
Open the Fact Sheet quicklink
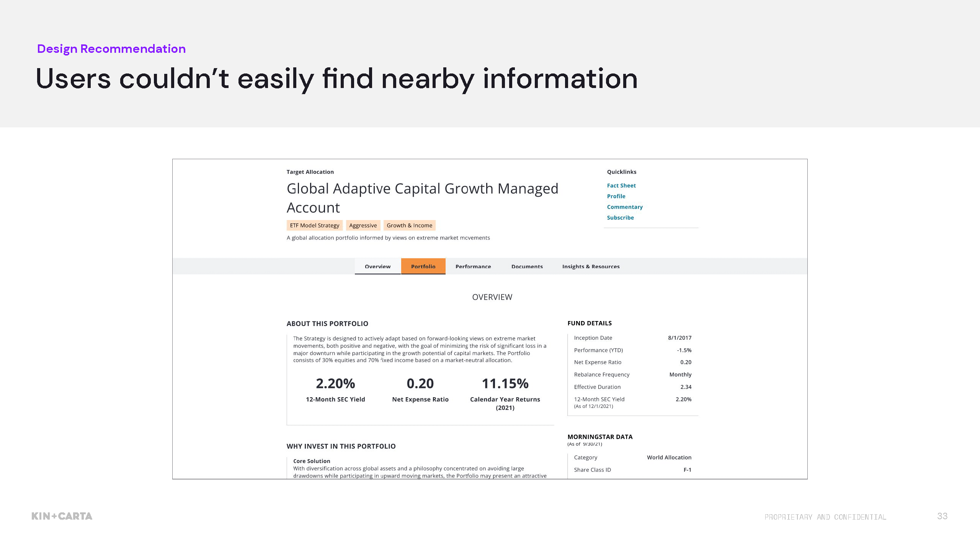[621, 186]
